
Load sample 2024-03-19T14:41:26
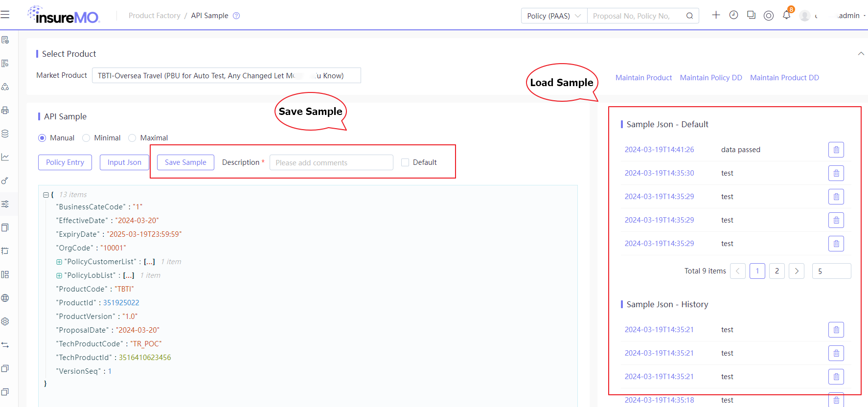(659, 150)
